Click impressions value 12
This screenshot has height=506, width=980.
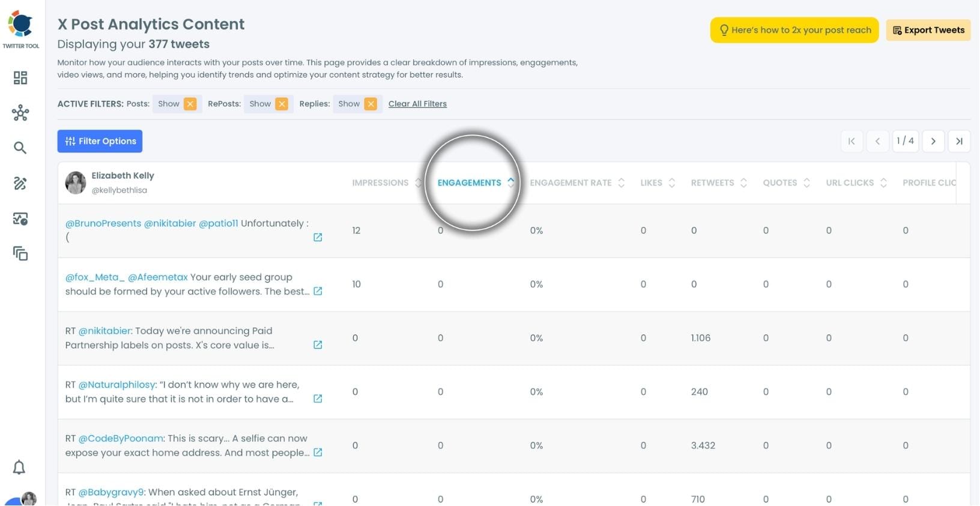pyautogui.click(x=356, y=230)
